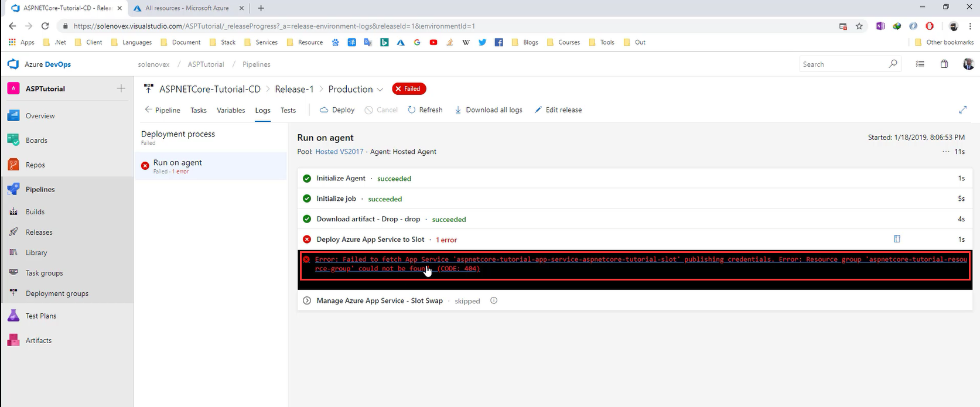Expand the logs view to full screen

pyautogui.click(x=962, y=110)
